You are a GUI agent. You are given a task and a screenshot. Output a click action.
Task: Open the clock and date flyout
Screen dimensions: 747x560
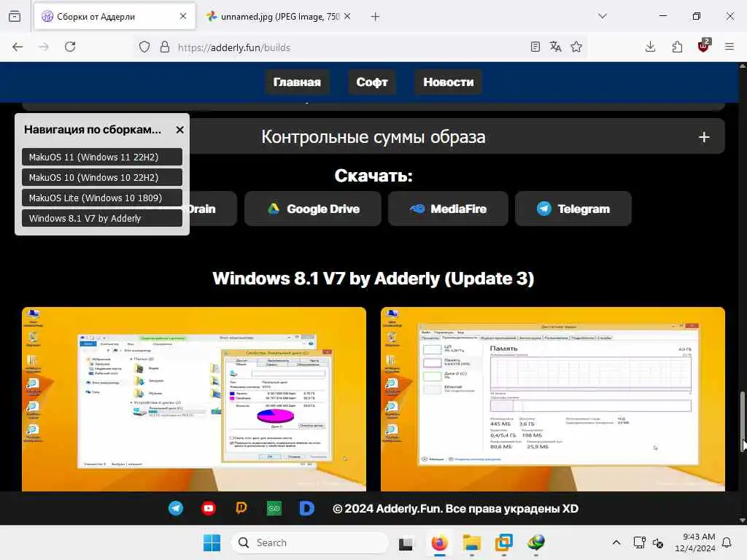(x=695, y=542)
